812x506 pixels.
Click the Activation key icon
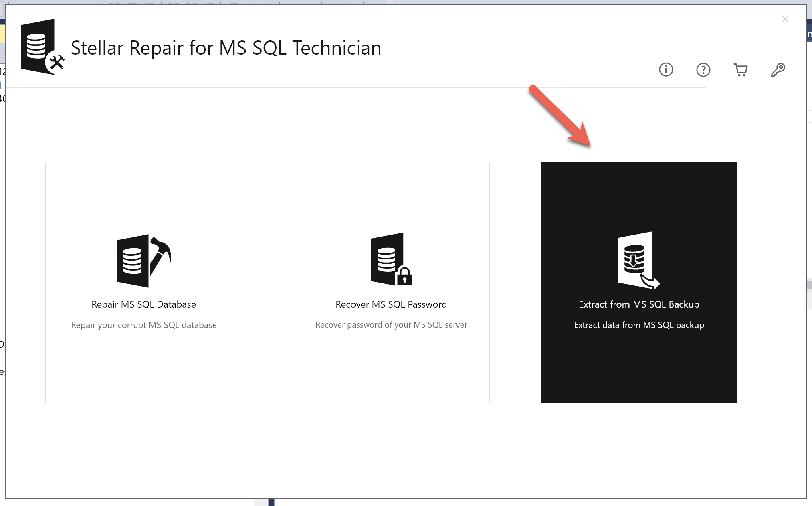778,70
